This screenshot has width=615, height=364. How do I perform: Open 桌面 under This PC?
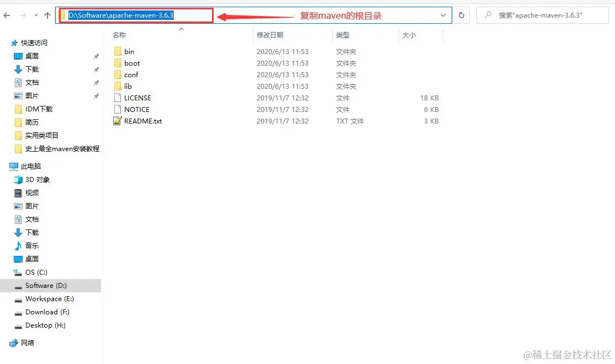[x=32, y=259]
